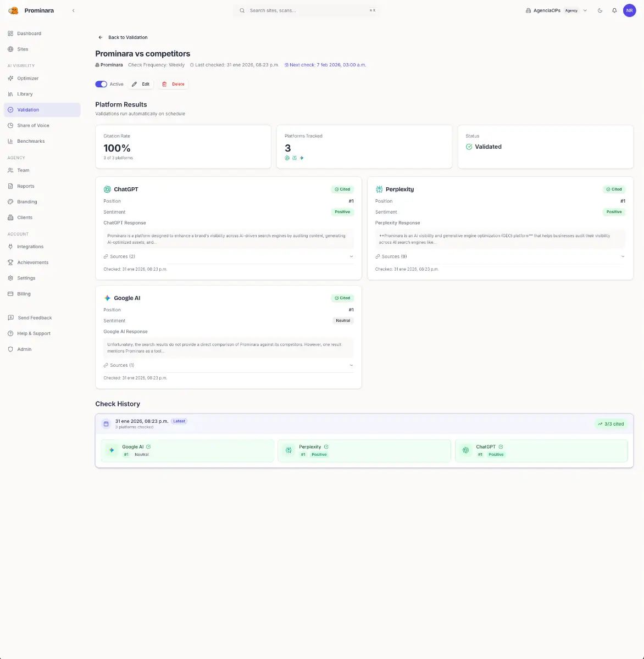Click the Latest badge in Check History
This screenshot has height=659, width=644.
point(179,421)
